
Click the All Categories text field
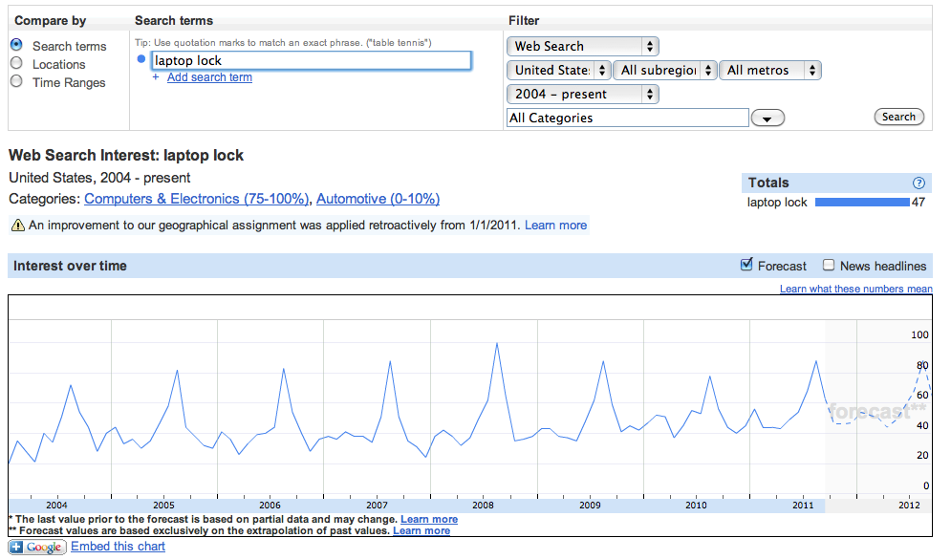point(628,118)
